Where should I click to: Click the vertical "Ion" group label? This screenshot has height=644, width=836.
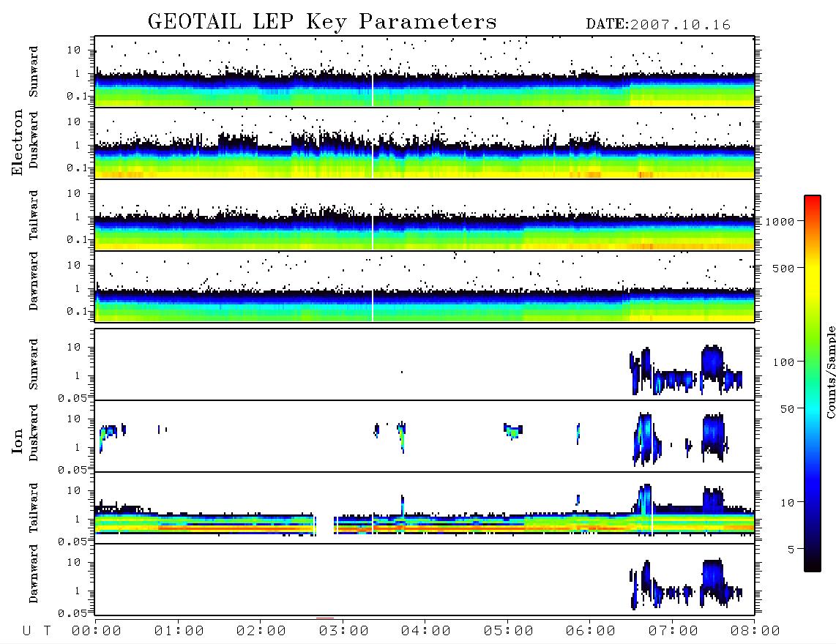18,441
